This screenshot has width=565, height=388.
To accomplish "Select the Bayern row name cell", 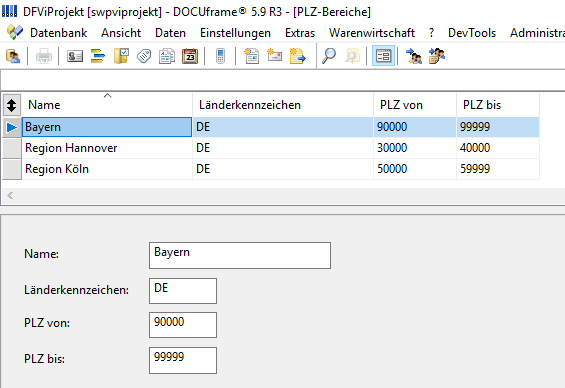I will point(107,127).
